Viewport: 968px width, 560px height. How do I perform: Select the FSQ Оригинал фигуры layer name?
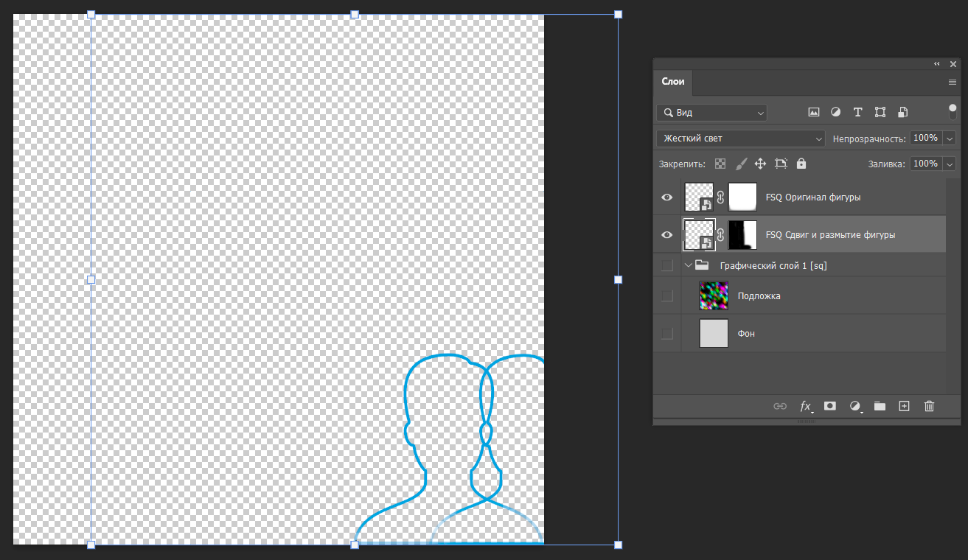812,197
